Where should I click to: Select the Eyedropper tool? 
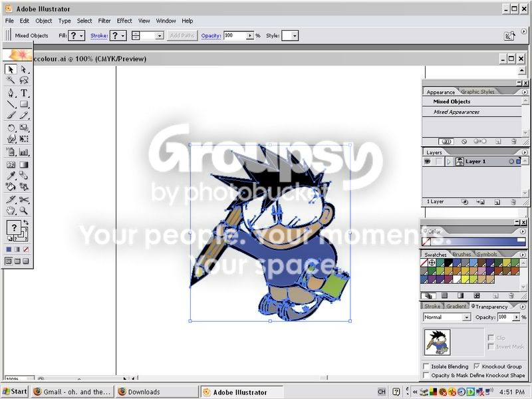tap(11, 176)
